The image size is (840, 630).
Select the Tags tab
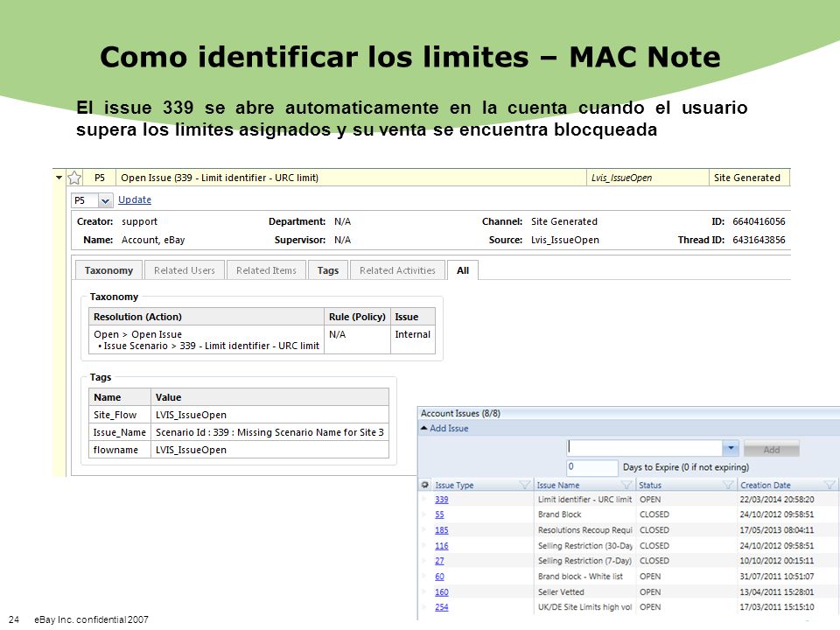tap(328, 270)
